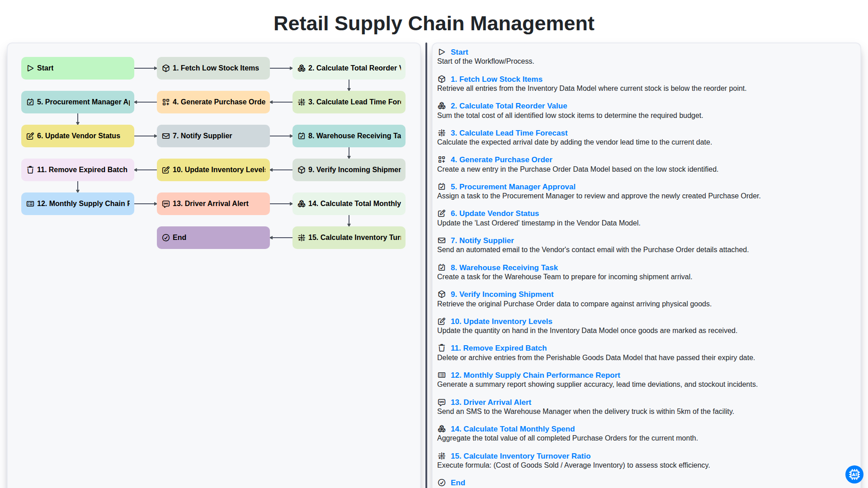Open the 4. Generate Purchase Order link
Screen dimensions: 868x488
pyautogui.click(x=501, y=160)
